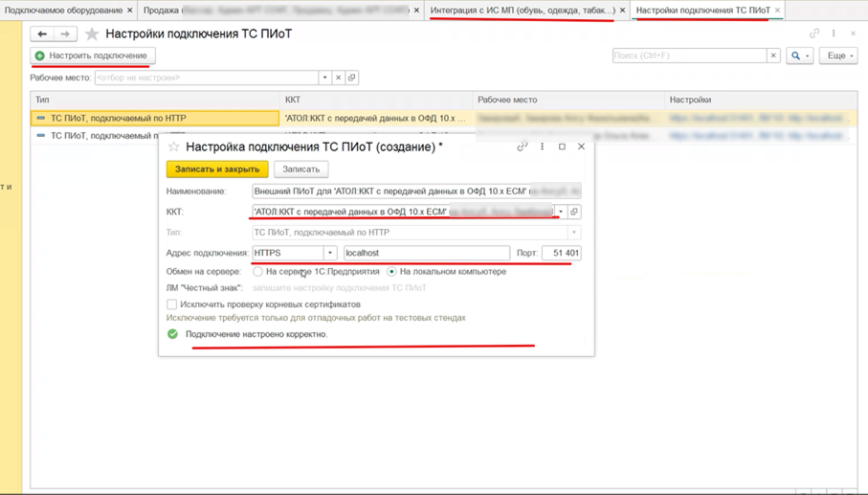
Task: Switch to Интеграция с ИС МП tab
Action: click(x=523, y=10)
